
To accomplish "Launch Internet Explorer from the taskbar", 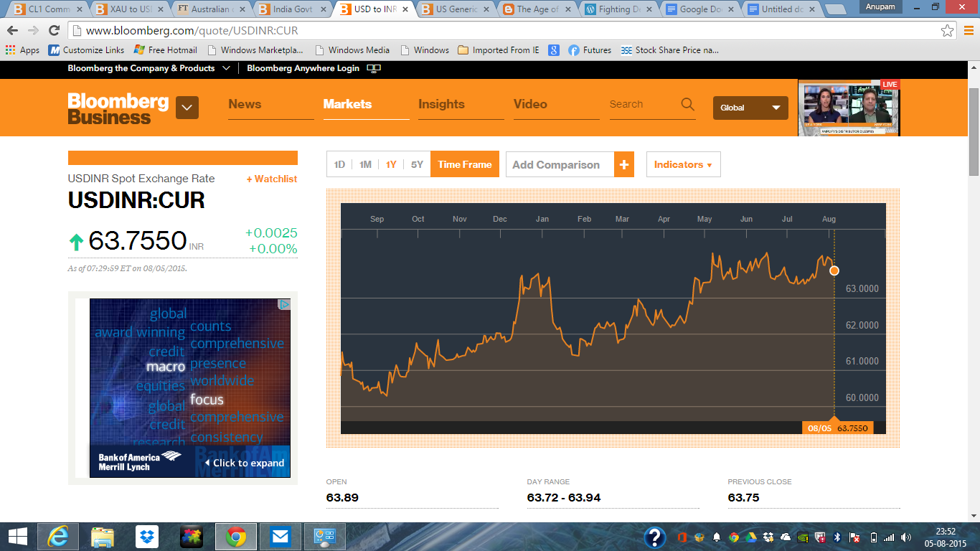I will click(x=57, y=537).
